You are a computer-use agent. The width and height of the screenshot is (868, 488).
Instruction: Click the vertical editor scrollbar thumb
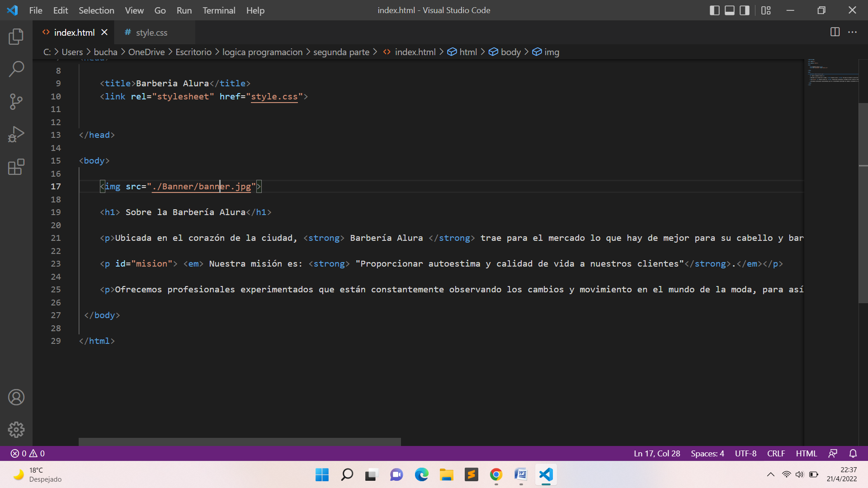(863, 203)
